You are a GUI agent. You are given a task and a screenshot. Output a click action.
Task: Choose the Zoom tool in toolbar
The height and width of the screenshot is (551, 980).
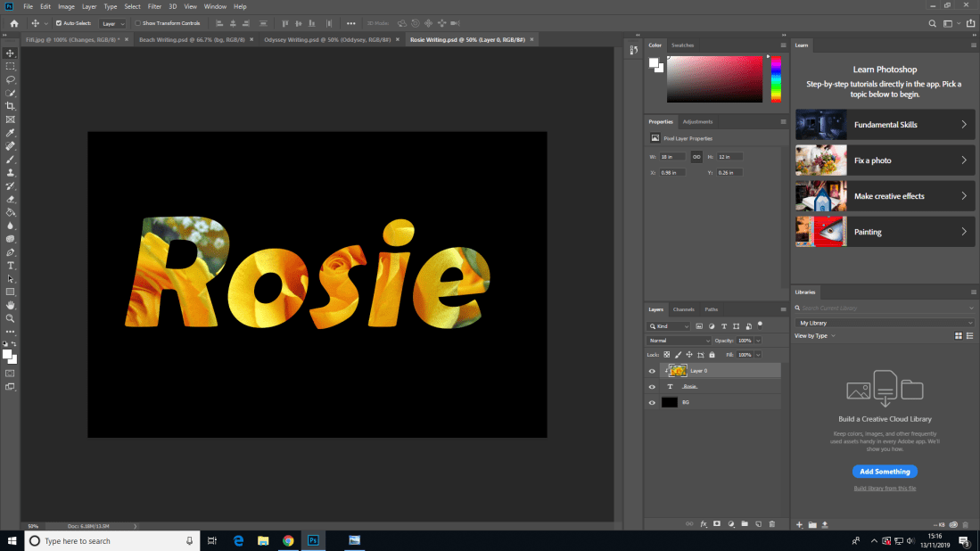(x=11, y=318)
